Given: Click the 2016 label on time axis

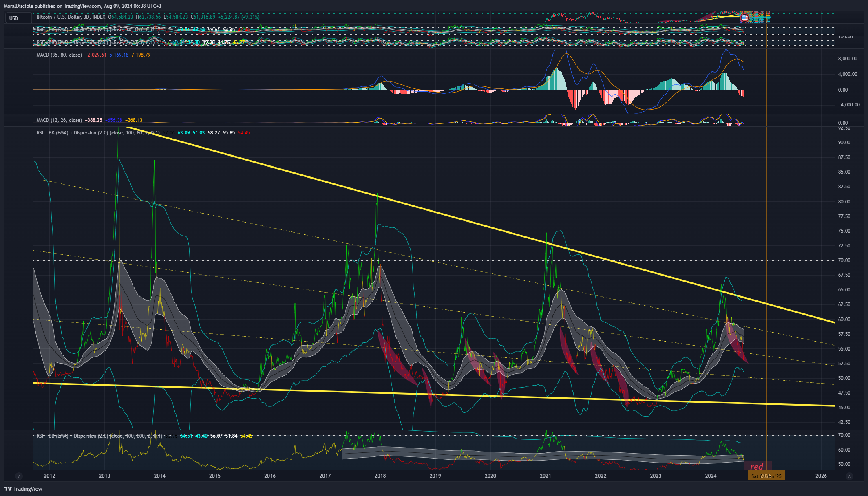Looking at the screenshot, I should click(270, 476).
